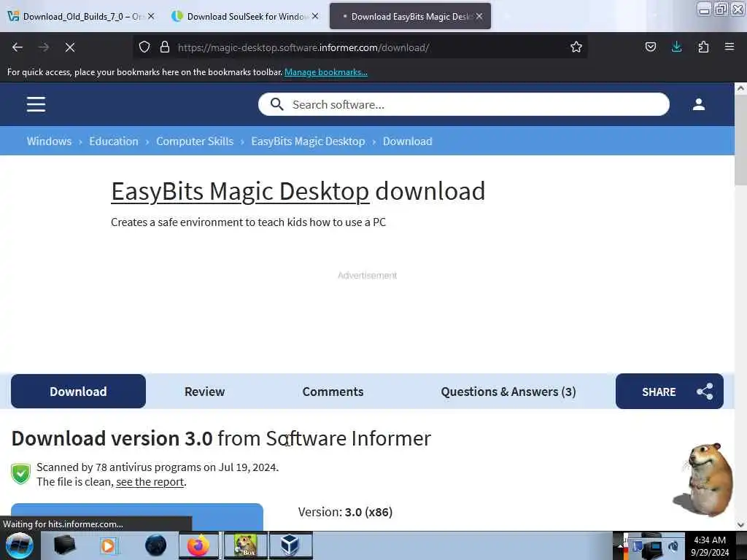Open the user account icon
The height and width of the screenshot is (560, 747).
pyautogui.click(x=698, y=104)
